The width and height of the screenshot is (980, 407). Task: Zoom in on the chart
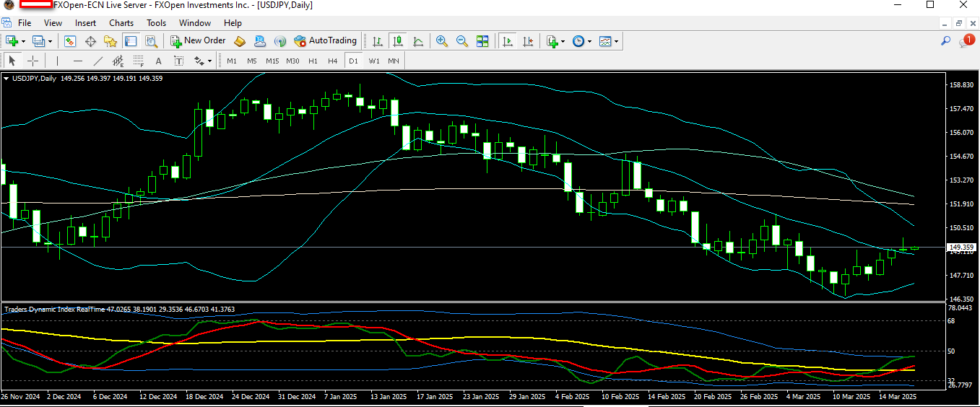441,41
